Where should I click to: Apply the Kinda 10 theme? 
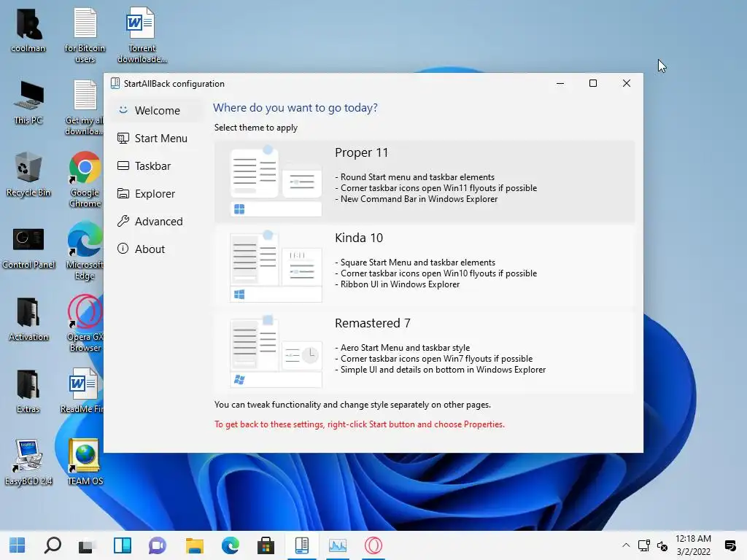pos(424,267)
